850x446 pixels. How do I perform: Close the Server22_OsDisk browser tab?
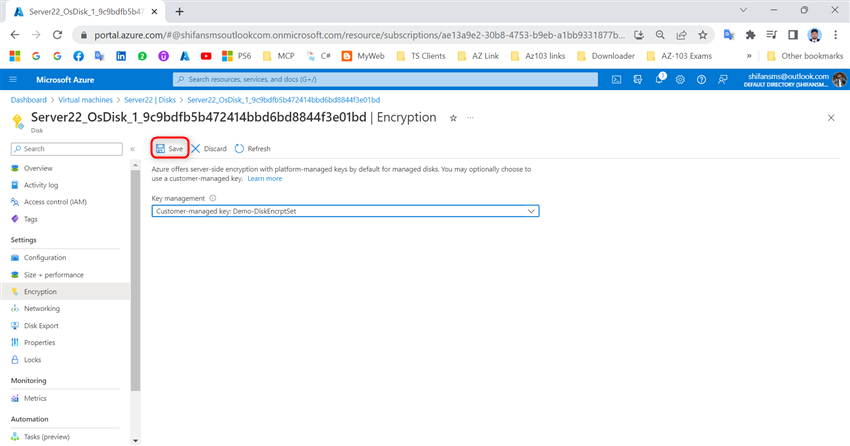pos(154,11)
